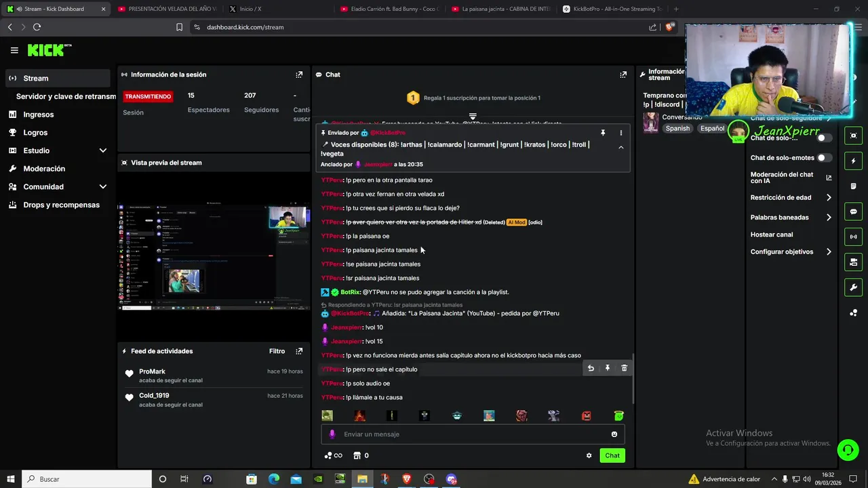Send message with green Chat button

point(612,455)
